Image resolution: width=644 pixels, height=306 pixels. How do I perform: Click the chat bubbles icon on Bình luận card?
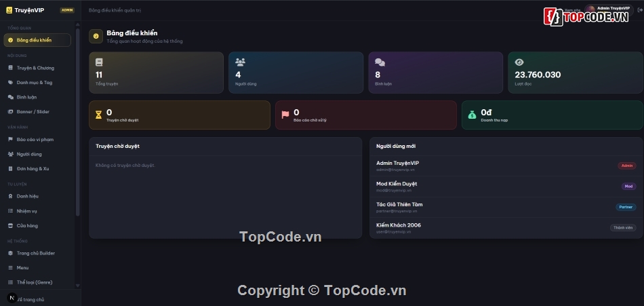380,62
